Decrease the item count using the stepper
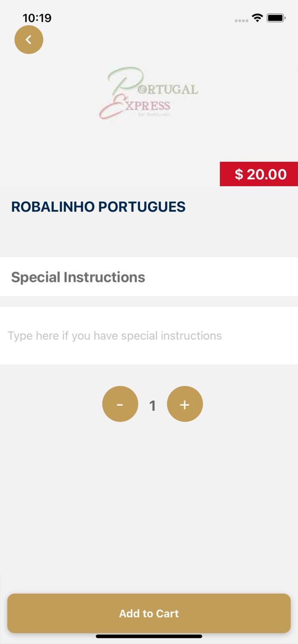The width and height of the screenshot is (298, 644). point(120,404)
